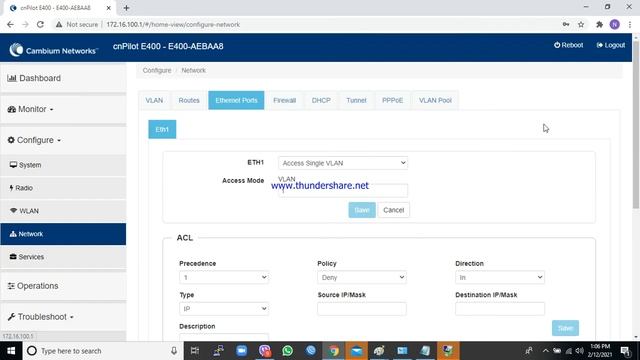This screenshot has height=360, width=640.
Task: Open the Tunnel tab
Action: coord(356,100)
